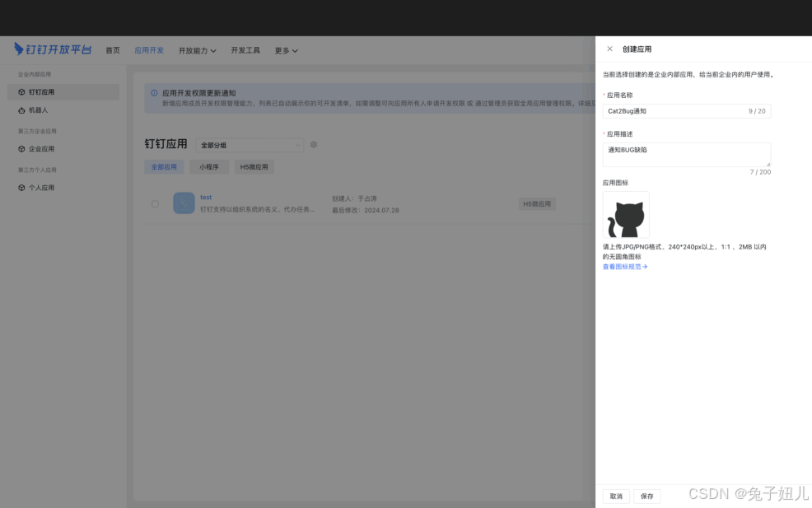Switch to the 应用开发 tab
The width and height of the screenshot is (812, 508).
[x=148, y=49]
